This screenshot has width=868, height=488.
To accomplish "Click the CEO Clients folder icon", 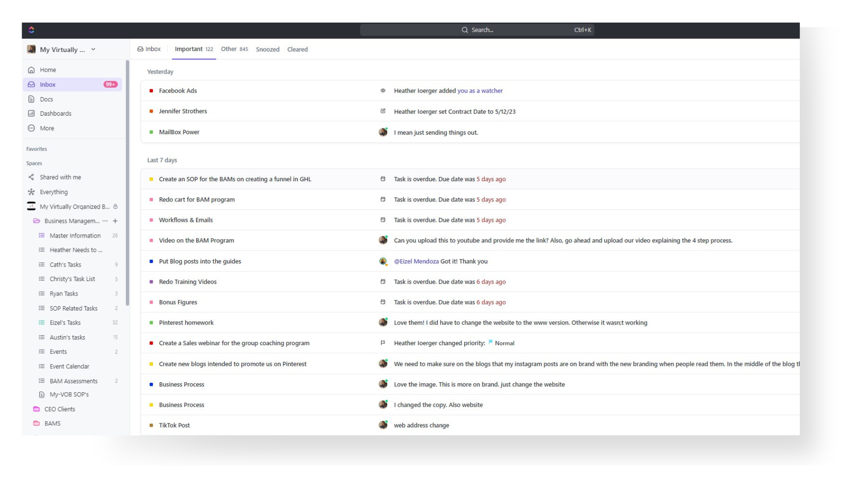I will 37,409.
